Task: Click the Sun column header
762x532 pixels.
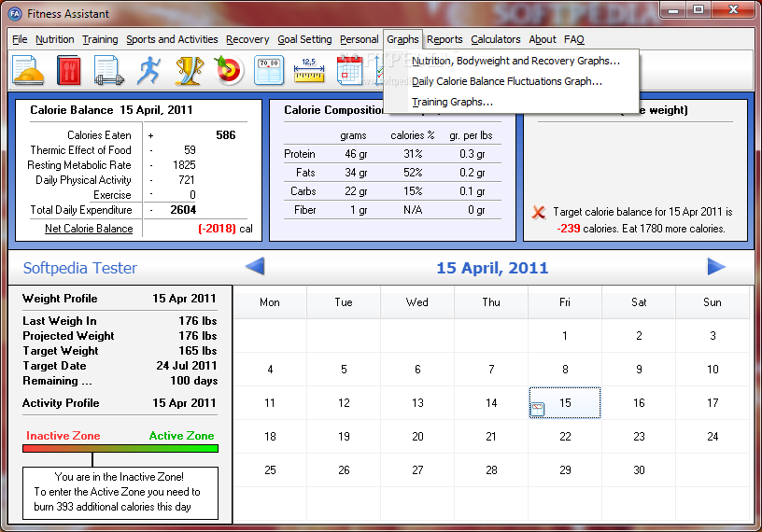Action: 713,302
